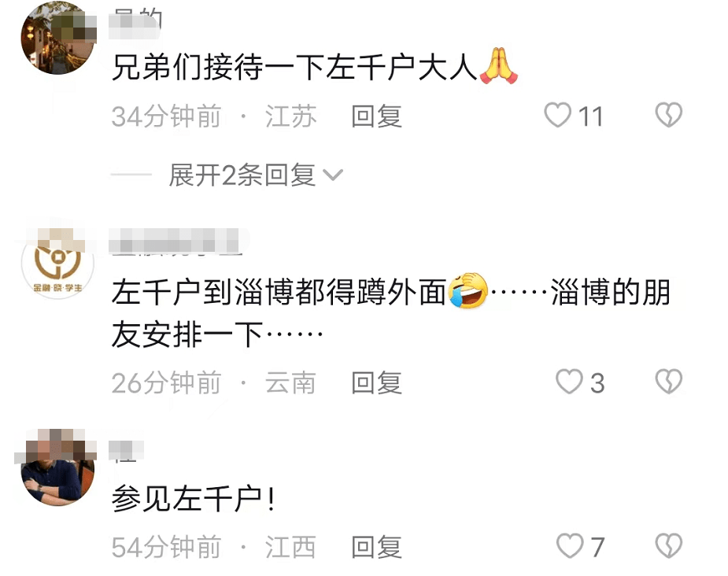The width and height of the screenshot is (728, 576).
Task: Reply to the 34分钟前 comment
Action: tap(376, 116)
